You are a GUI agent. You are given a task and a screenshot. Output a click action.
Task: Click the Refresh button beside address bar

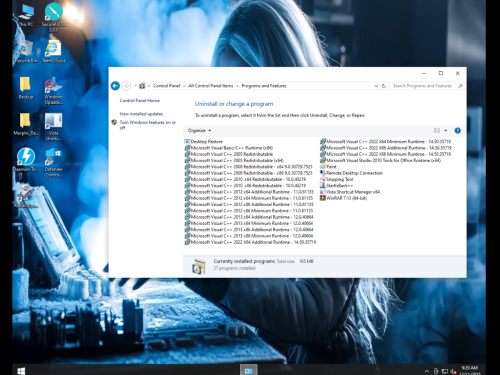384,86
